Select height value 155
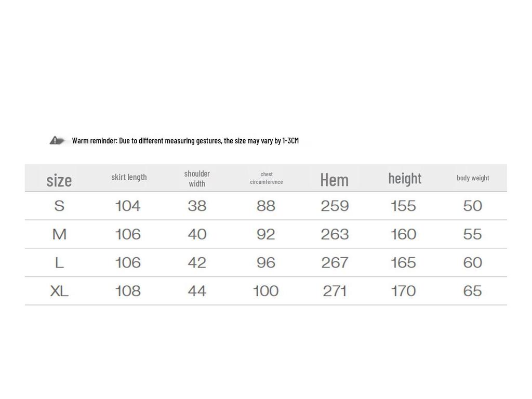532x399 pixels. (x=404, y=206)
